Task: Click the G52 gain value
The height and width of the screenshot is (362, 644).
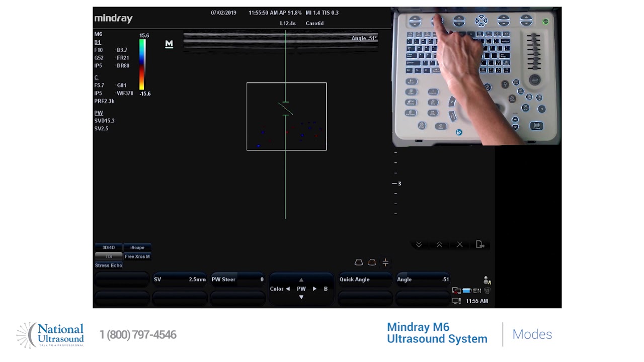Action: click(x=99, y=58)
